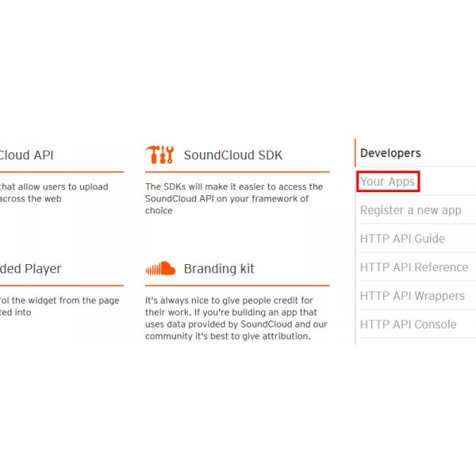Launch the HTTP API Console
Image resolution: width=476 pixels, height=476 pixels.
pyautogui.click(x=408, y=324)
